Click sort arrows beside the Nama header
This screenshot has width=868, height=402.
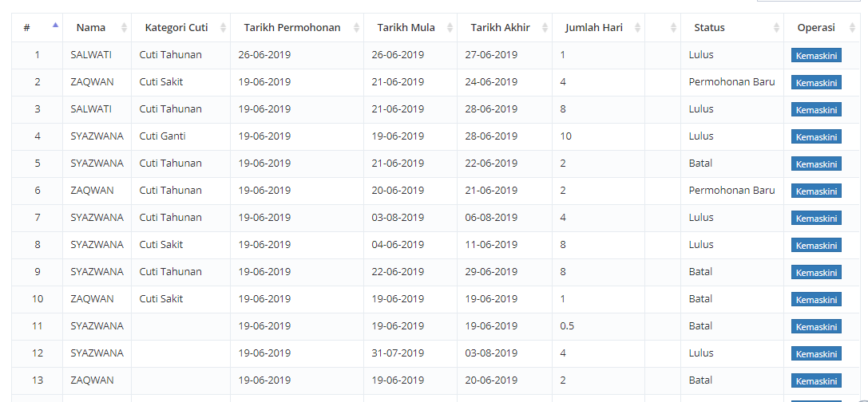click(x=124, y=28)
